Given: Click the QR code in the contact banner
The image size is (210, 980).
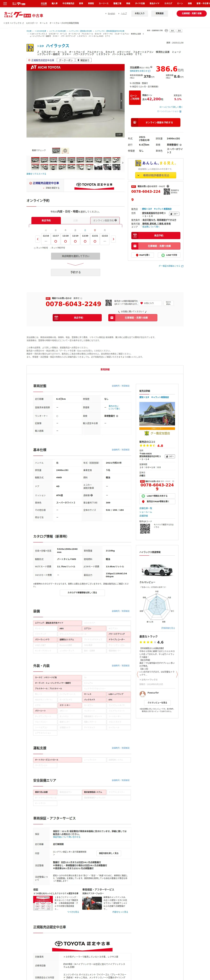Looking at the screenshot, I should pos(109,303).
